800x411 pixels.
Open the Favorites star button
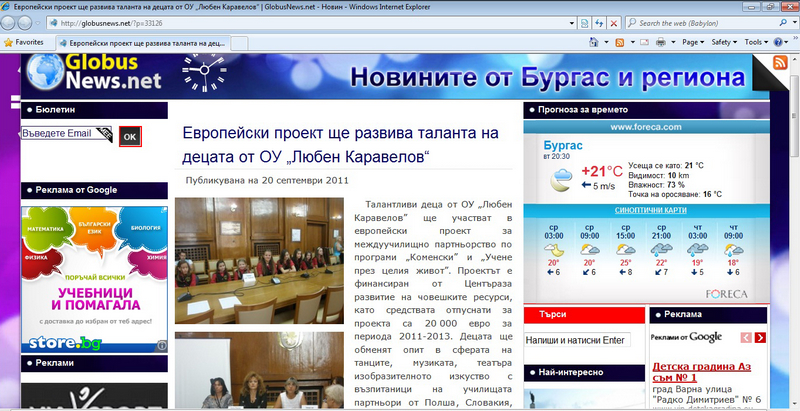(24, 42)
